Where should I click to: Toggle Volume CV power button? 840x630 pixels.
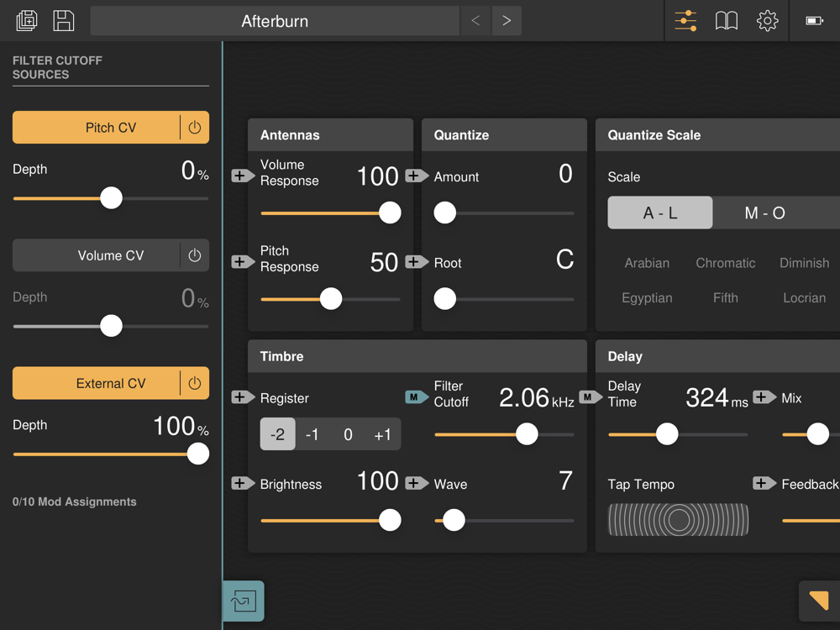195,255
